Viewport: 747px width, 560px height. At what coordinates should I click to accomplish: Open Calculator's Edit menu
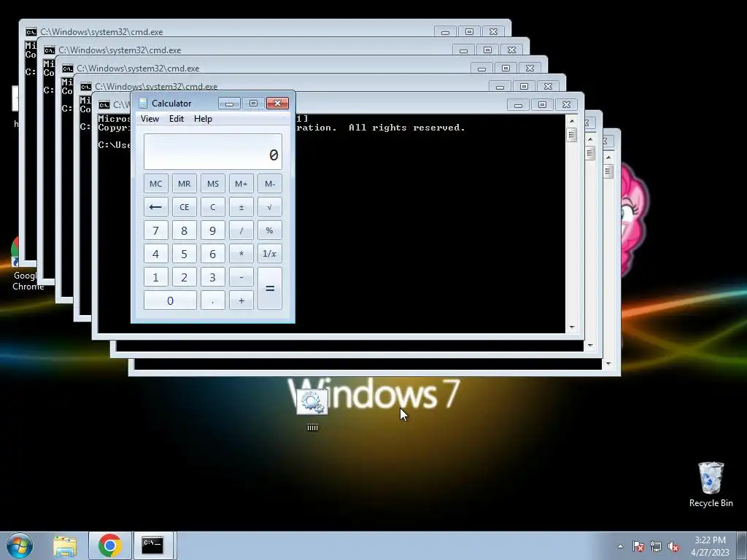[177, 119]
